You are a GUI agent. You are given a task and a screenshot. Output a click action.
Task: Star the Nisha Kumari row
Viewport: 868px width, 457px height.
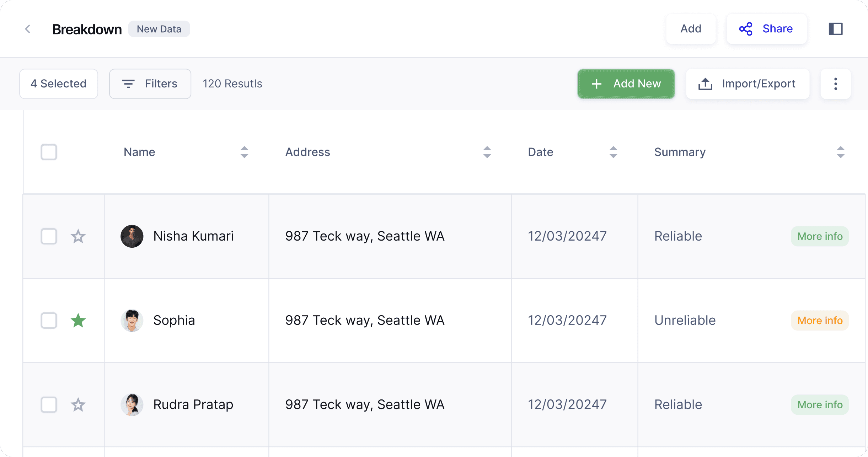(x=78, y=236)
